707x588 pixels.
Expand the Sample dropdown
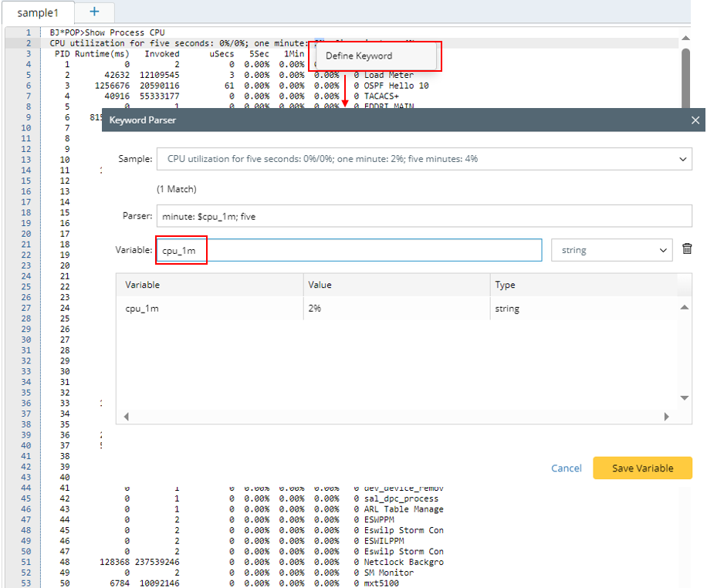[x=682, y=159]
